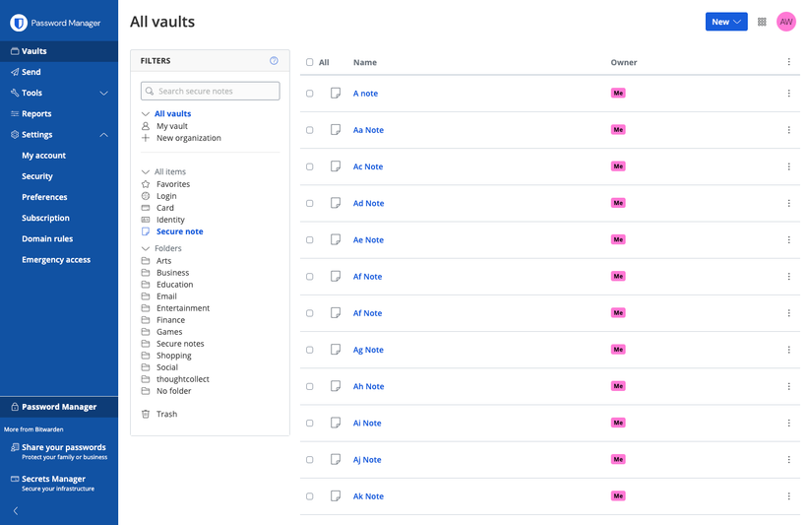Open the app switcher grid icon
Screen dimensions: 812x525
point(762,22)
